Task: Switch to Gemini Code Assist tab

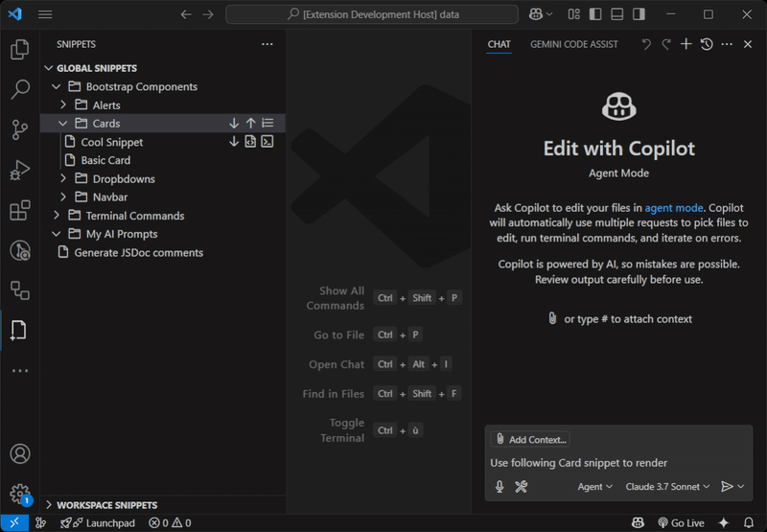Action: [573, 44]
